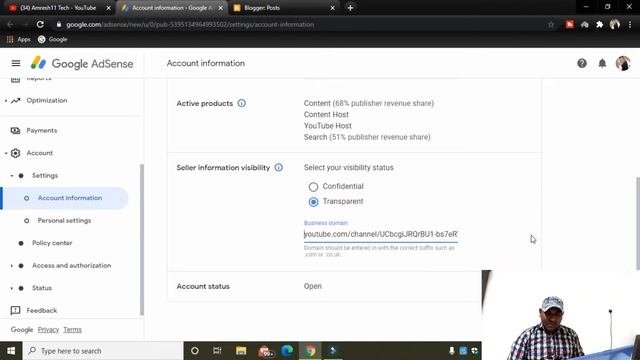Screen dimensions: 640x360
Task: Launch Microsoft Edge from taskbar
Action: [287, 351]
